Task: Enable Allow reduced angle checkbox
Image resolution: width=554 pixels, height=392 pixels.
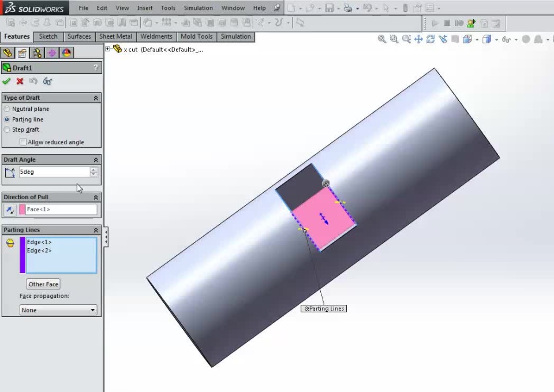Action: (23, 142)
